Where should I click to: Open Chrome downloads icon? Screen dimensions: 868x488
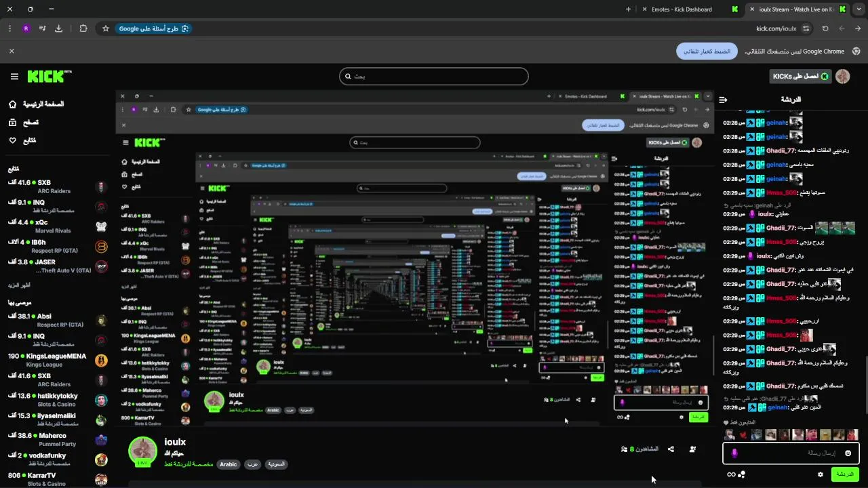[x=58, y=28]
